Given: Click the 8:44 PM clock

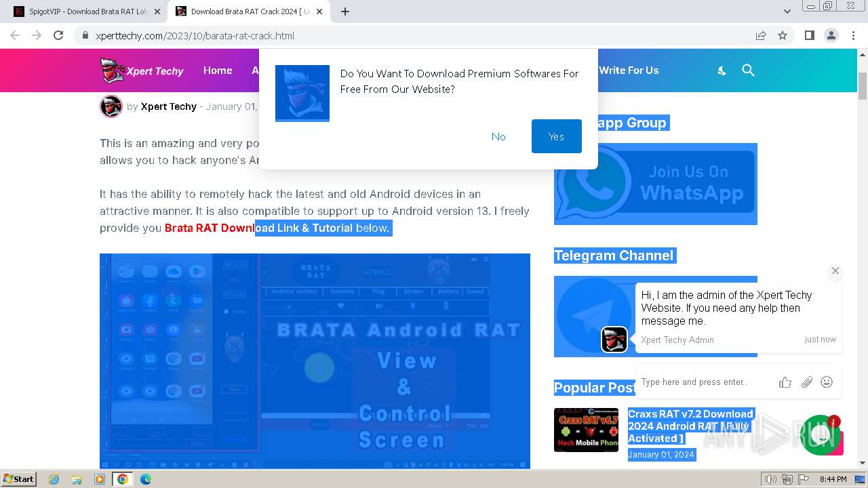Looking at the screenshot, I should point(833,479).
